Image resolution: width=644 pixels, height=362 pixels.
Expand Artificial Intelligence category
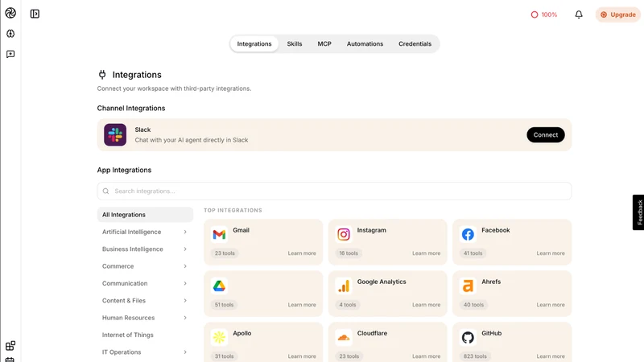point(145,232)
